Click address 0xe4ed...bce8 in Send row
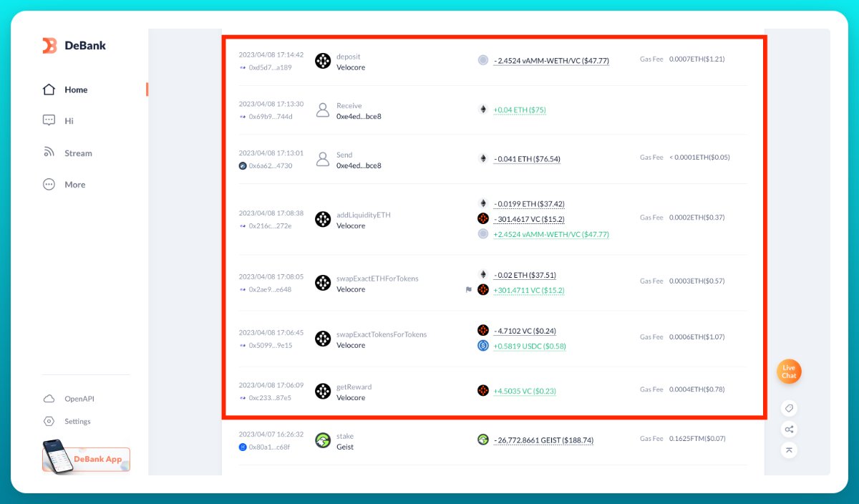 pyautogui.click(x=359, y=165)
